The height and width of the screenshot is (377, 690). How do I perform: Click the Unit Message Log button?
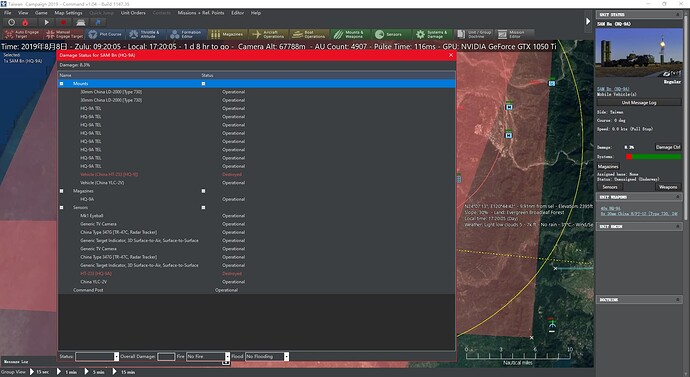tap(639, 102)
